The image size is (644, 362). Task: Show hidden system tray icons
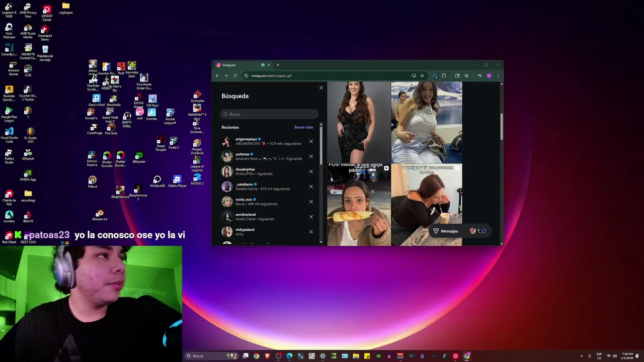583,356
